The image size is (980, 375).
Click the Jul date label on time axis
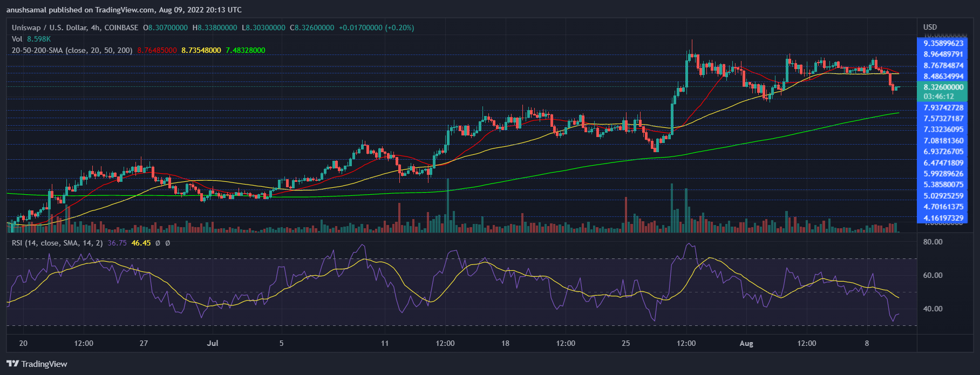(213, 343)
